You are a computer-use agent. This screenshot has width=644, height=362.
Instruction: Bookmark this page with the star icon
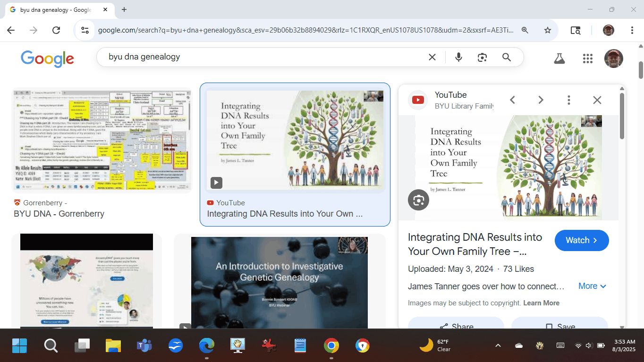[x=548, y=30]
